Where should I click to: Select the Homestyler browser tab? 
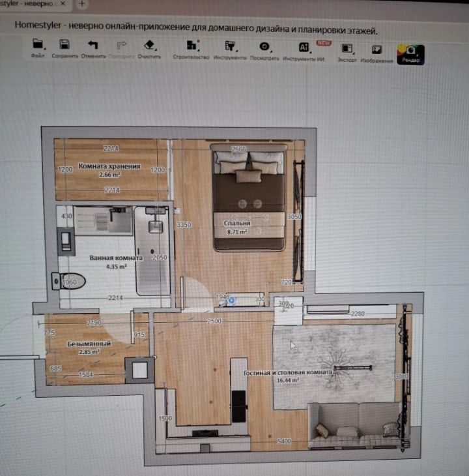(29, 4)
